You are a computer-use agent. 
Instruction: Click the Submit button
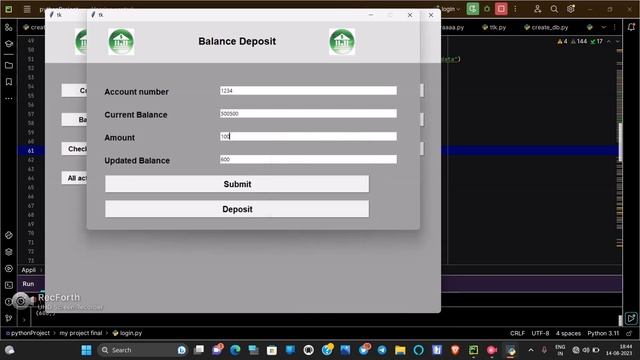[237, 184]
